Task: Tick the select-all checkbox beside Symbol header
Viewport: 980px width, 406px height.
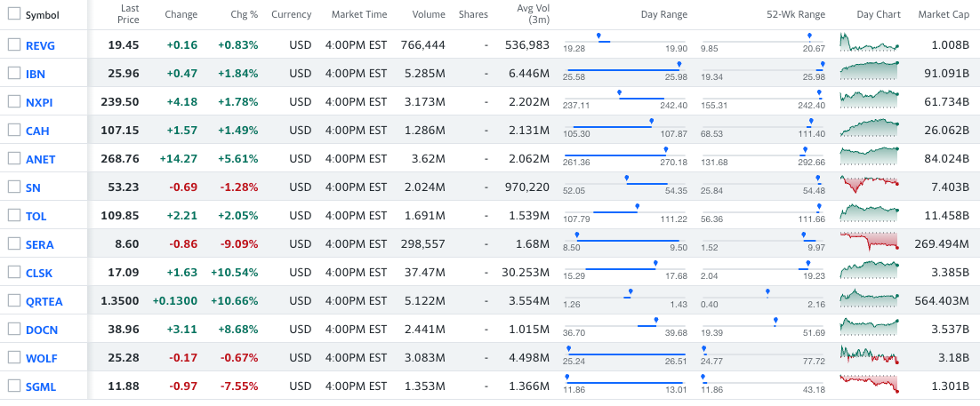Action: (x=13, y=14)
